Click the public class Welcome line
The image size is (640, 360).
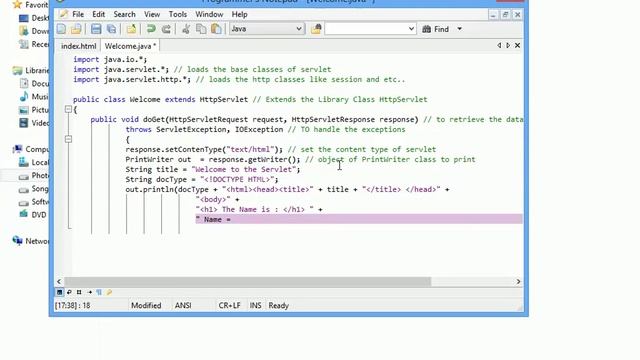pos(250,99)
